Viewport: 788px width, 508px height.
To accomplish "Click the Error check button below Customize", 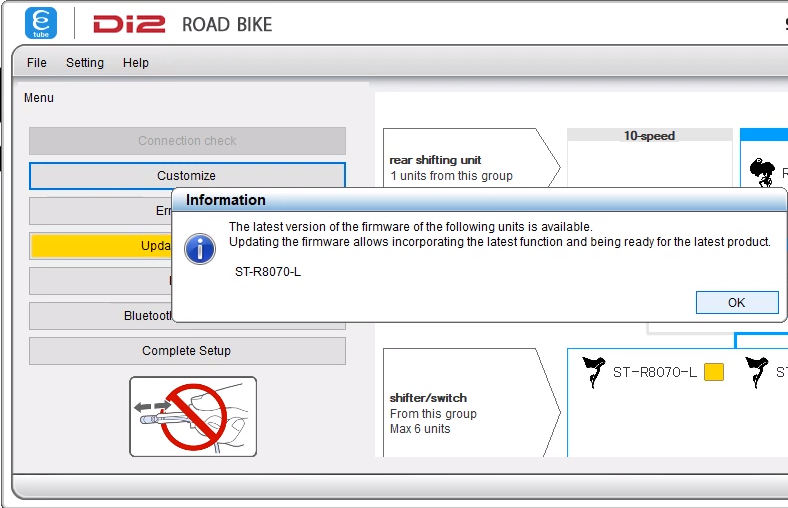I will [x=101, y=211].
